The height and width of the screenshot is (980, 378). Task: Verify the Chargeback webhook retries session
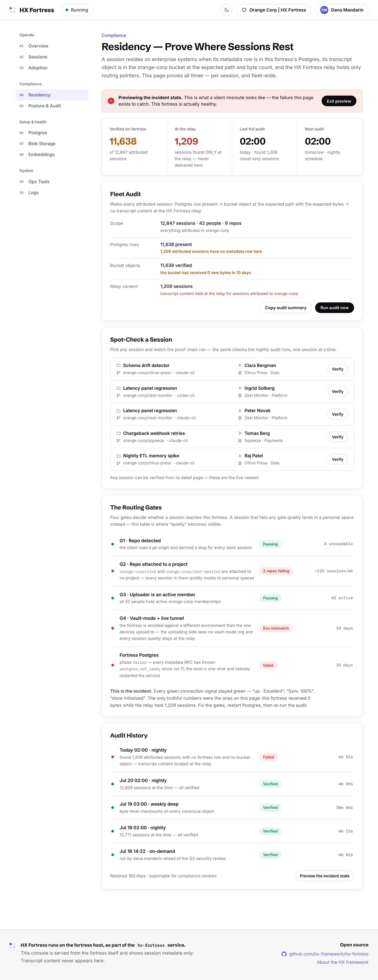point(337,437)
